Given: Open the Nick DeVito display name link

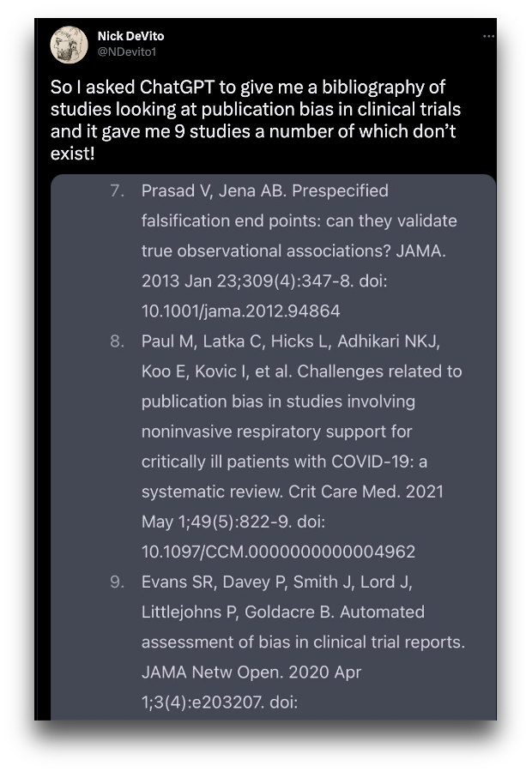Looking at the screenshot, I should pyautogui.click(x=130, y=36).
